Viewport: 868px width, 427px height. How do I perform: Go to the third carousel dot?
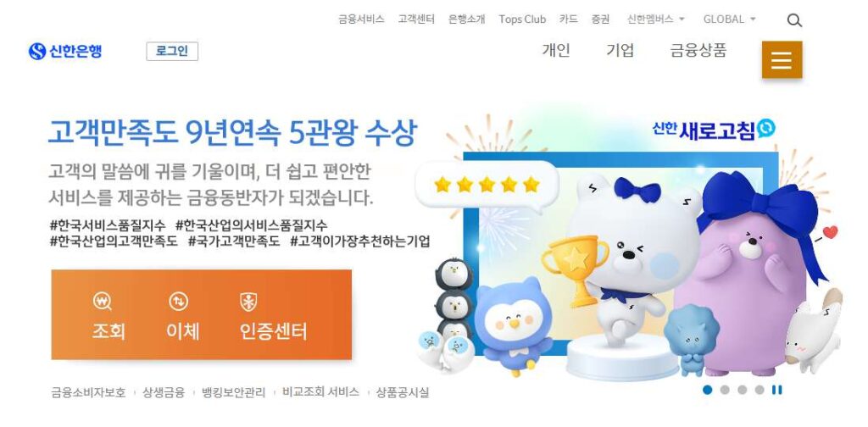click(x=742, y=390)
